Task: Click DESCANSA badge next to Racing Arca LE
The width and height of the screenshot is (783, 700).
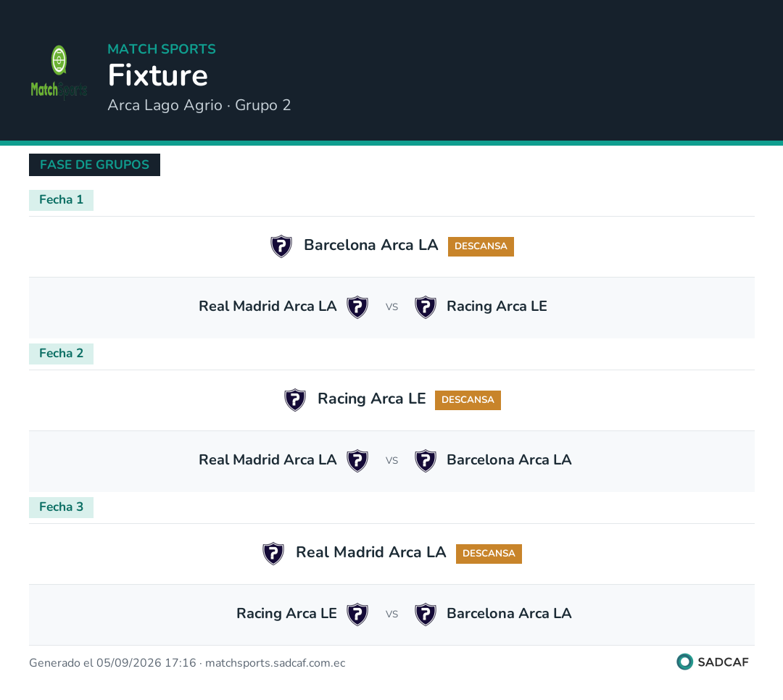Action: coord(468,401)
